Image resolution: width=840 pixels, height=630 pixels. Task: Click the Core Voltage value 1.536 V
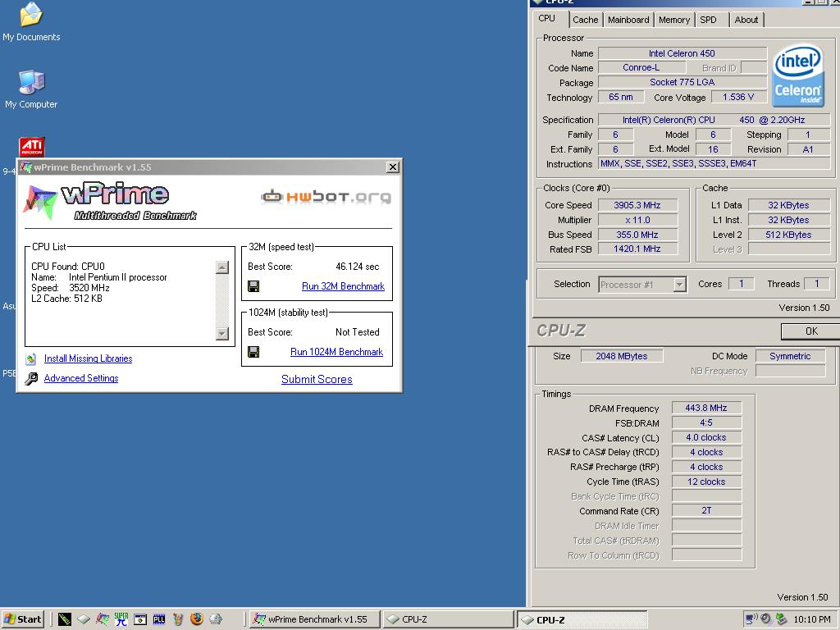737,97
